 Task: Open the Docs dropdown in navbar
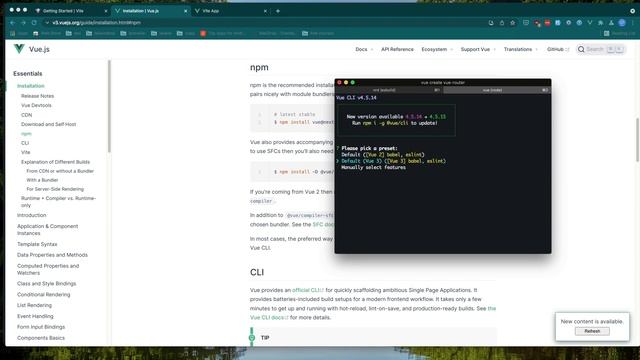tap(364, 49)
